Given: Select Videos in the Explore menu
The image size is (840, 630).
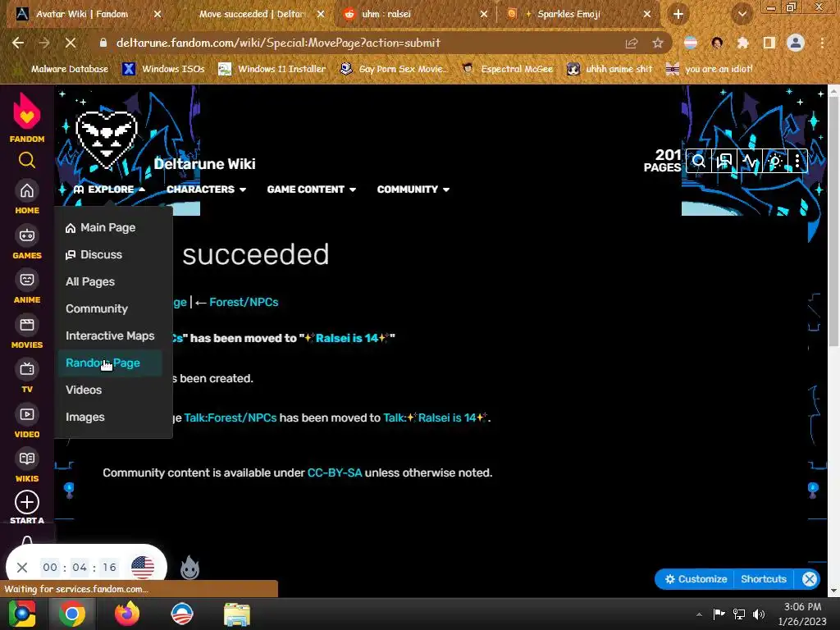Looking at the screenshot, I should click(84, 390).
